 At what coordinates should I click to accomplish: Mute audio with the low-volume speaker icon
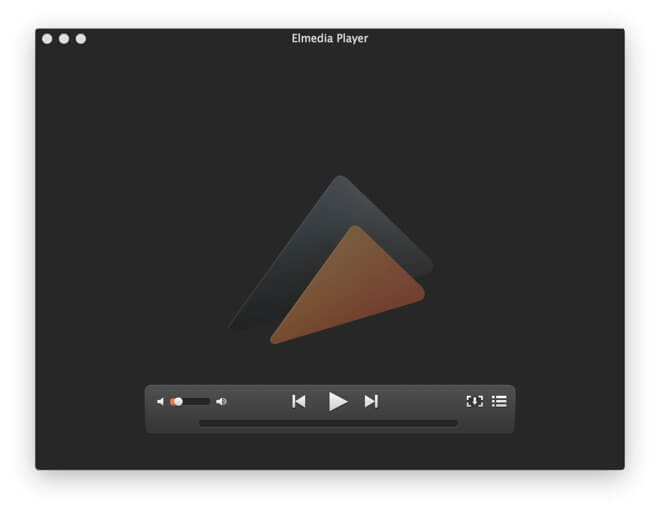(x=160, y=402)
